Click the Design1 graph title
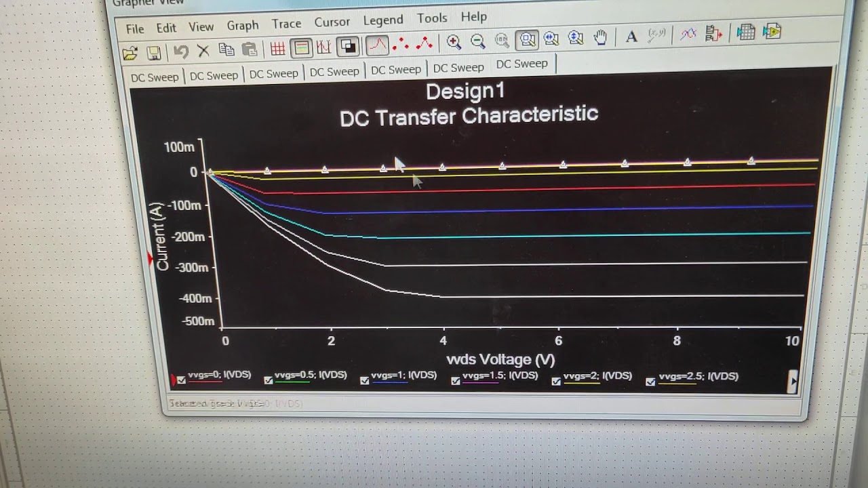 (x=465, y=91)
